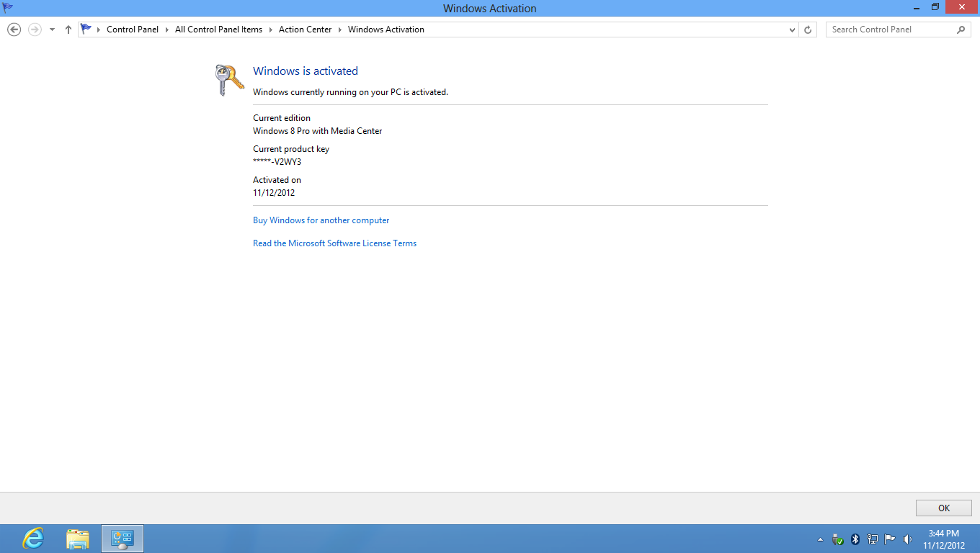Image resolution: width=980 pixels, height=553 pixels.
Task: Refresh the Windows Activation page
Action: pos(808,30)
